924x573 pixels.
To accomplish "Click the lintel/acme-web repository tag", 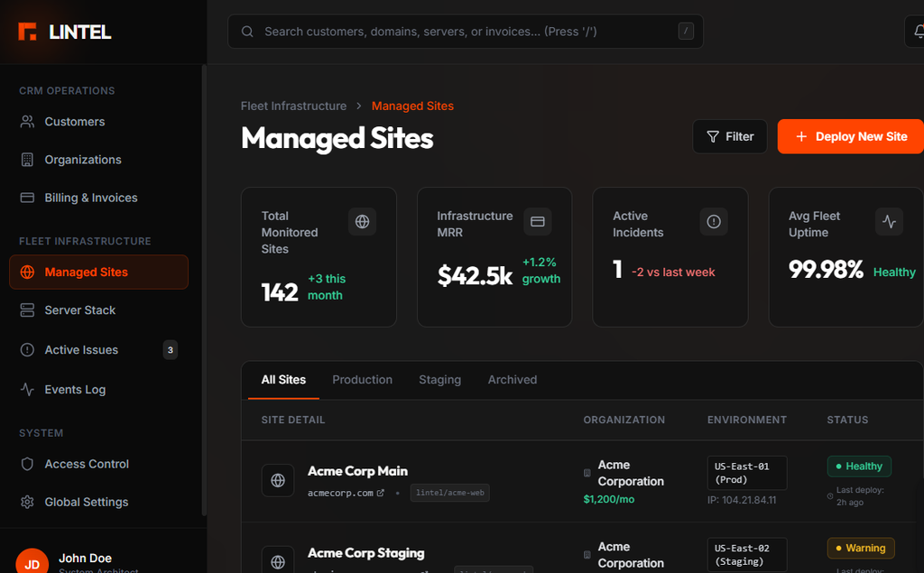I will (x=450, y=493).
